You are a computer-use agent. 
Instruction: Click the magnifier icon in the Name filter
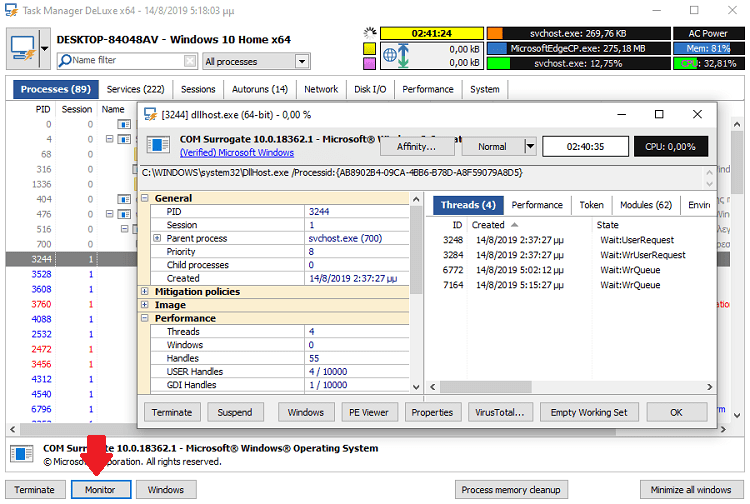(65, 60)
